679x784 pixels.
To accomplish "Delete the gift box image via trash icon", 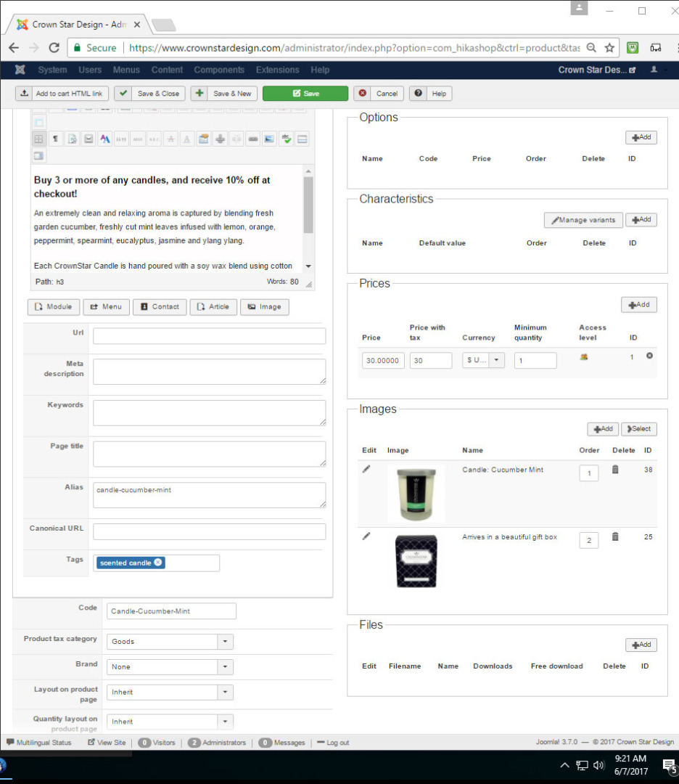I will coord(615,536).
